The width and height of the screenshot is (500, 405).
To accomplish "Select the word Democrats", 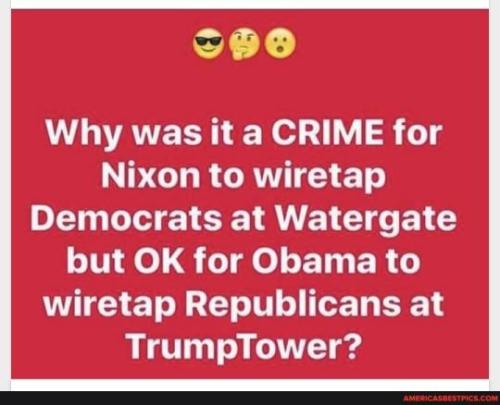I will 126,218.
